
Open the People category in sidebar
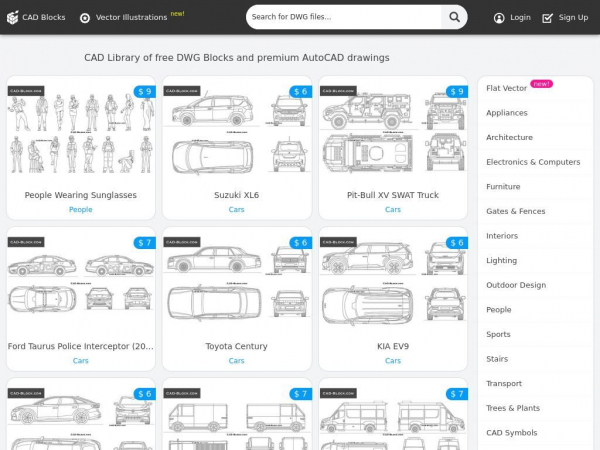[x=499, y=310]
